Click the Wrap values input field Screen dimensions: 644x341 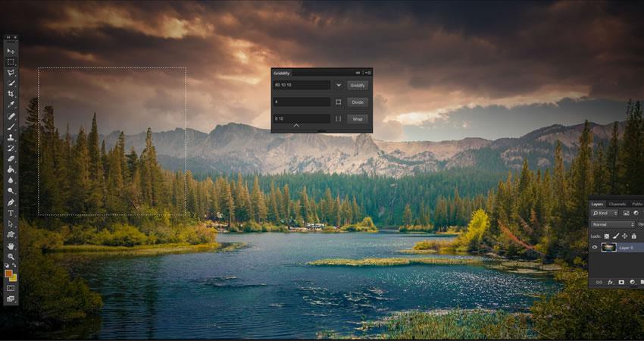(x=302, y=119)
